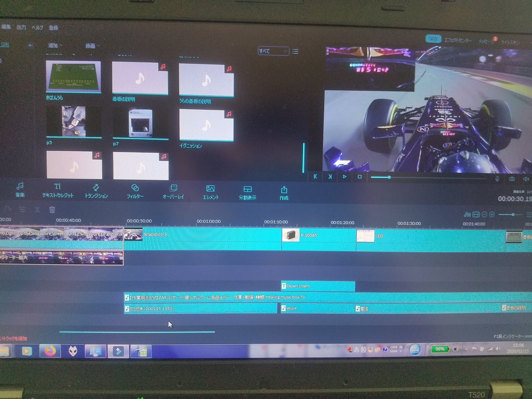Open timeline track manager menu icon
This screenshot has height=399, width=532.
(x=529, y=215)
